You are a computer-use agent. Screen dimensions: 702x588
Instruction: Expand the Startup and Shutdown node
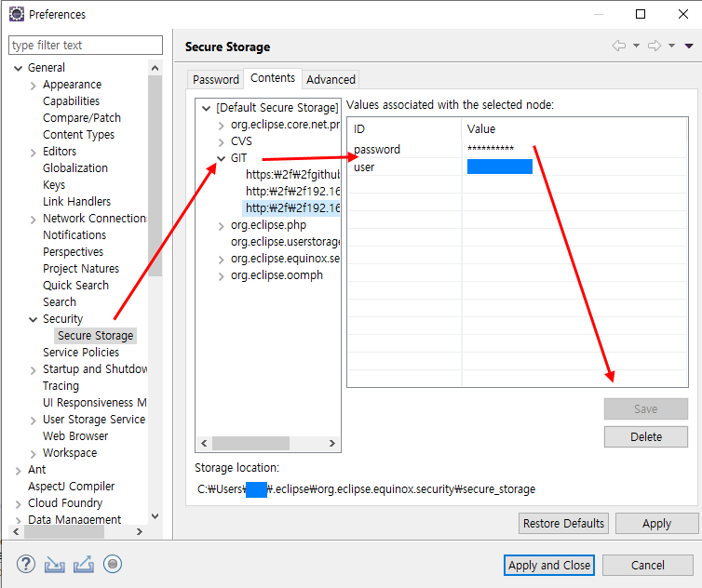coord(34,370)
